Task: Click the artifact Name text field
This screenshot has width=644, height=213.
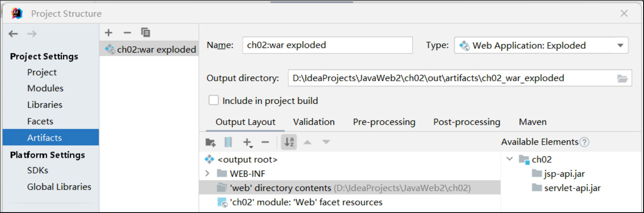Action: coord(327,45)
